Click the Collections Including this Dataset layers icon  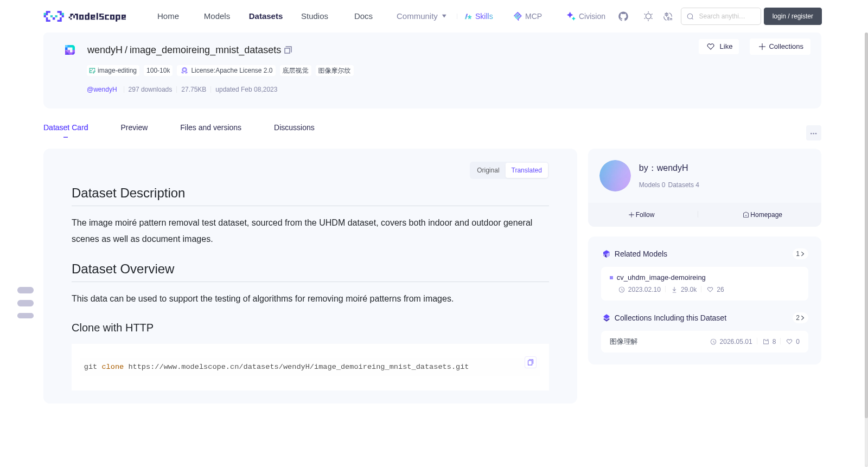tap(607, 318)
